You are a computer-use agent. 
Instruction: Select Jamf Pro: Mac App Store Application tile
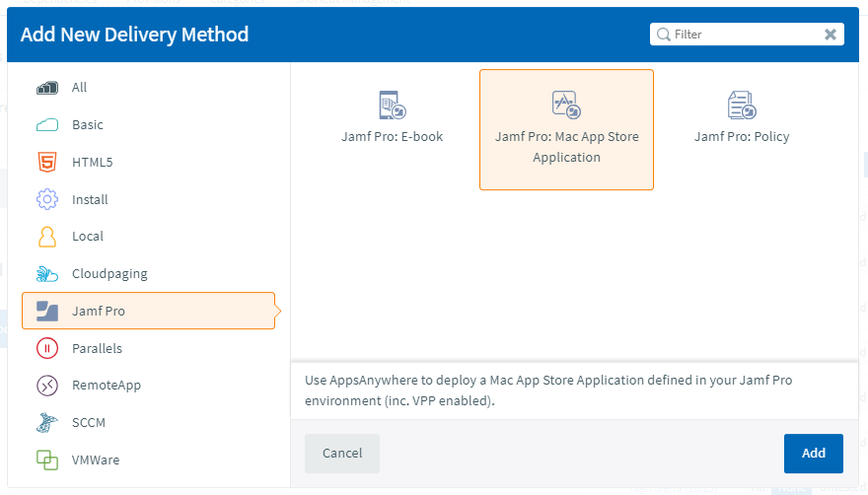(566, 129)
